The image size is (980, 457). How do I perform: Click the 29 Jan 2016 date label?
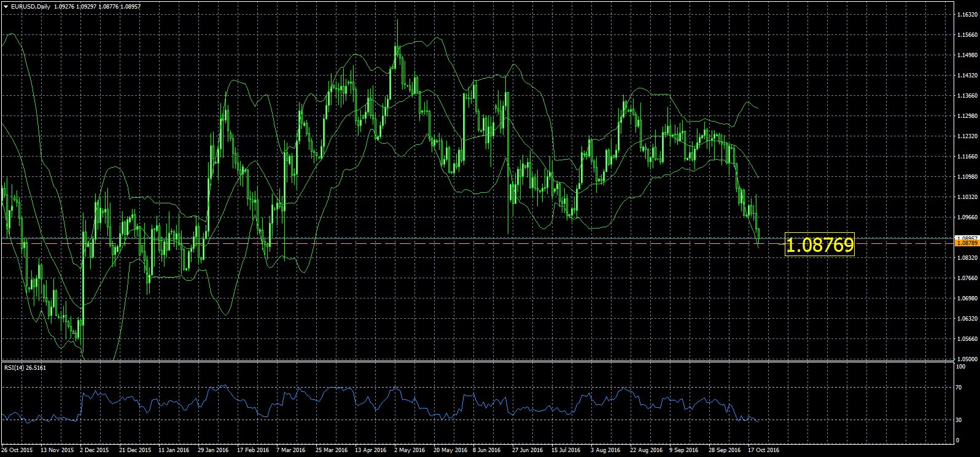pos(213,450)
